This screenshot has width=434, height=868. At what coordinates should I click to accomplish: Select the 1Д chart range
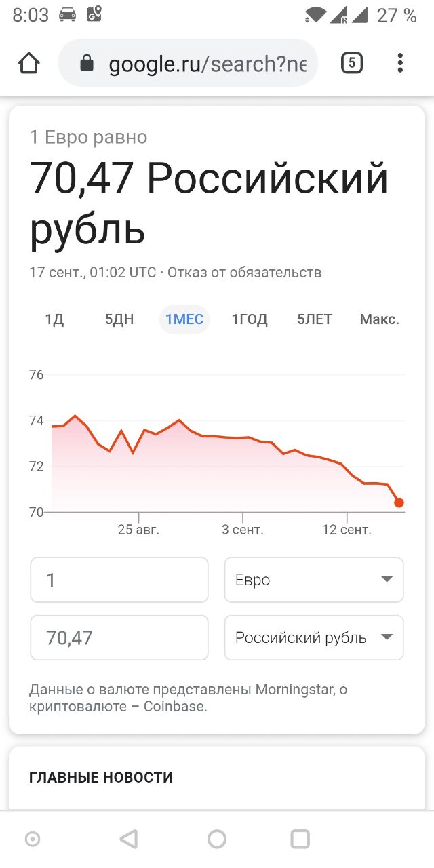[x=54, y=319]
